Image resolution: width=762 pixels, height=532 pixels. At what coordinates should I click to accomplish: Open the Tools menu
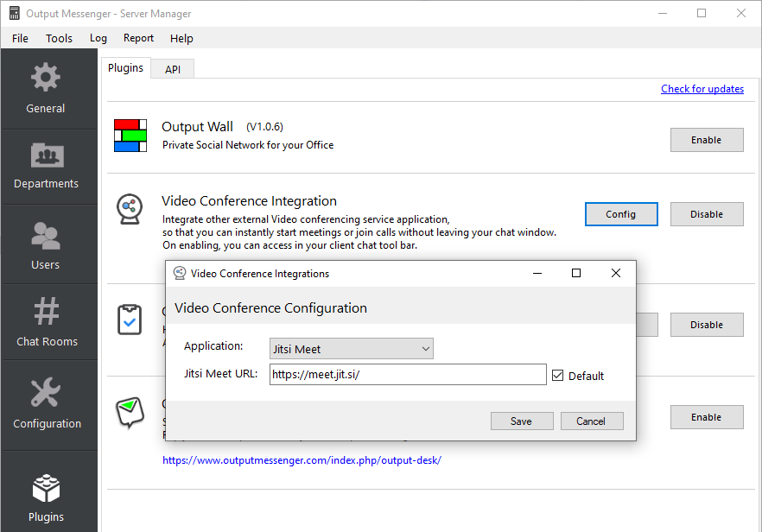(x=59, y=38)
